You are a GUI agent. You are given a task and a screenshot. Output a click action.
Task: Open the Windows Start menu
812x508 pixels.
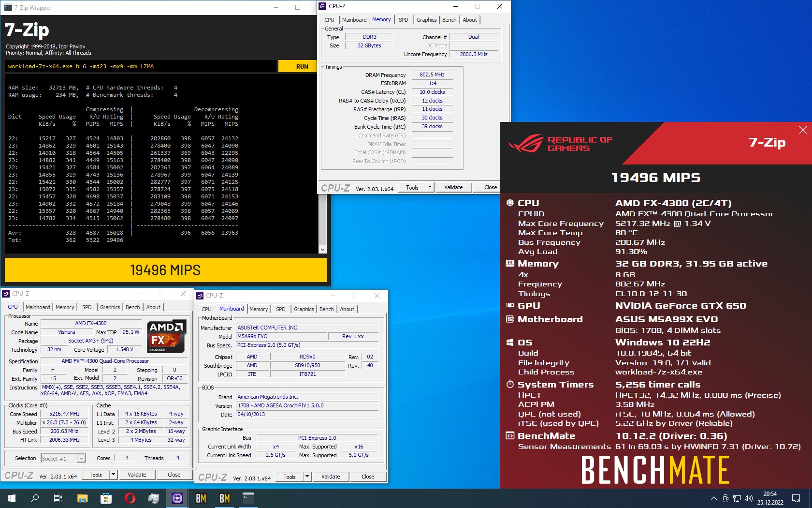(x=12, y=498)
